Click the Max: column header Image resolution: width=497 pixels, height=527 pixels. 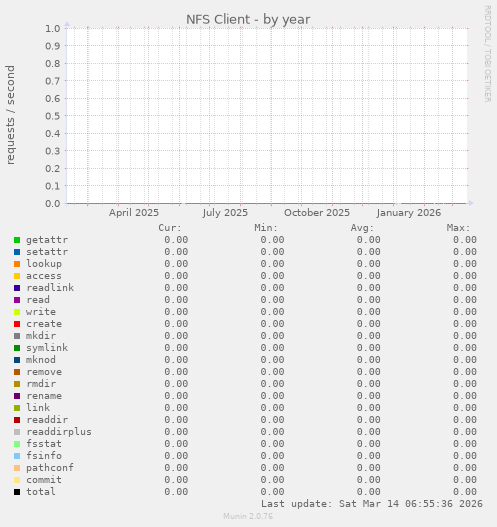click(x=458, y=228)
